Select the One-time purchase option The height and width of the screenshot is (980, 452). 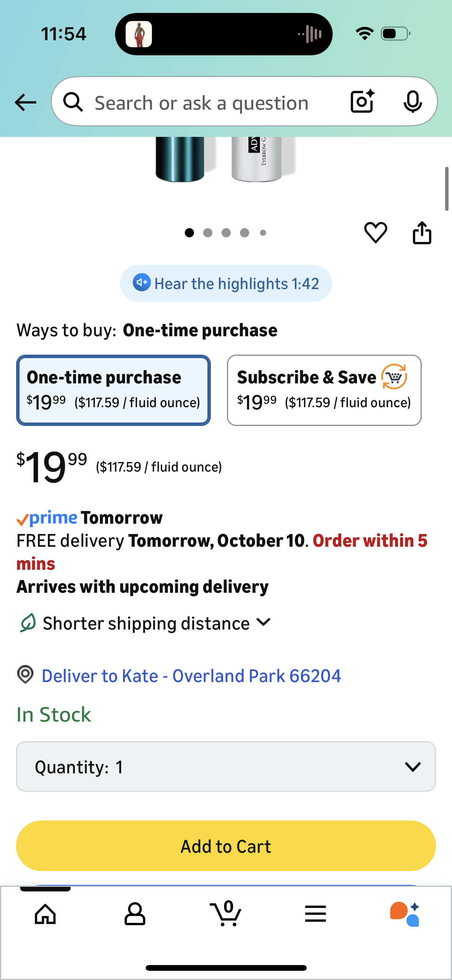[113, 390]
